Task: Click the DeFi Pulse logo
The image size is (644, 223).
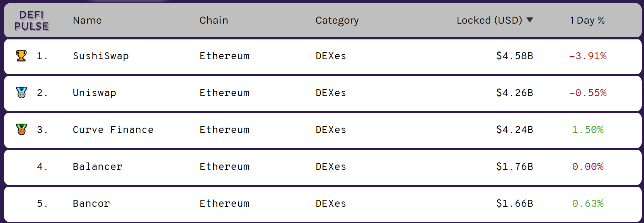Action: 32,21
